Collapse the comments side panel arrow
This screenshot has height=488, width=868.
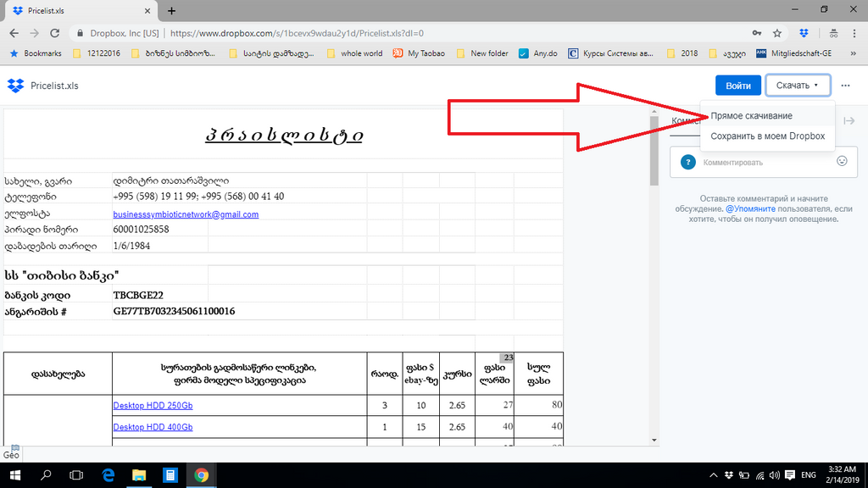(x=849, y=120)
